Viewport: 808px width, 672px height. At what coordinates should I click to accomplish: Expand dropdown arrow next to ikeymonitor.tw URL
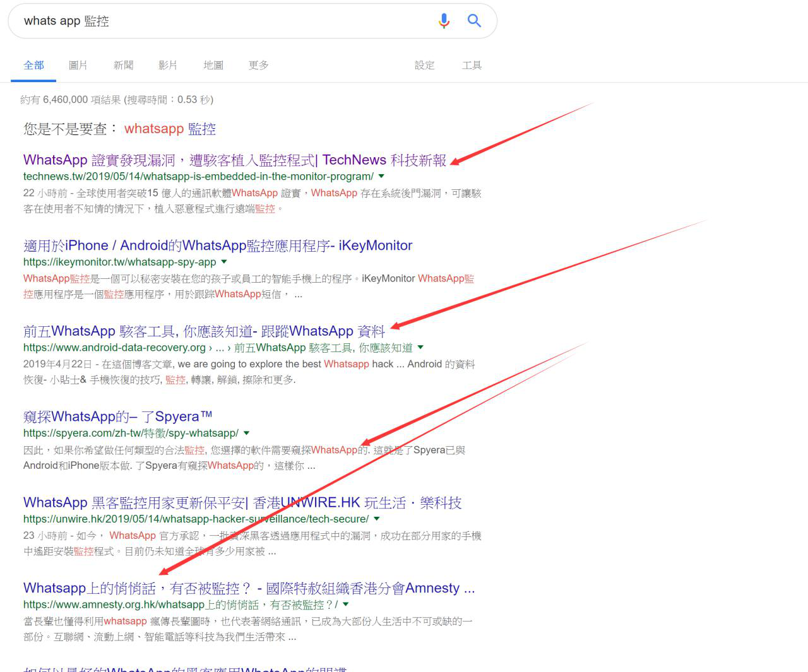pos(224,262)
